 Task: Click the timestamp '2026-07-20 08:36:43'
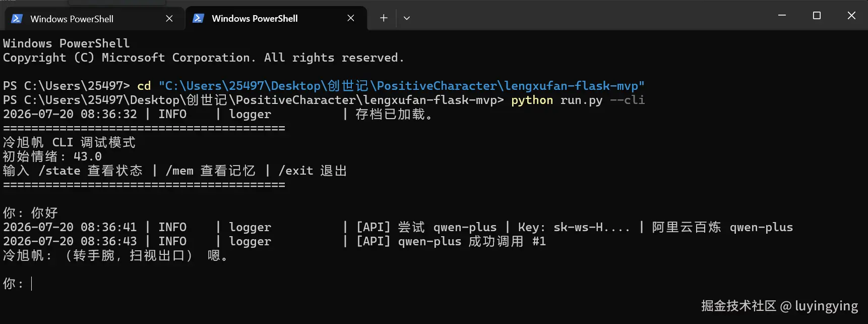70,241
